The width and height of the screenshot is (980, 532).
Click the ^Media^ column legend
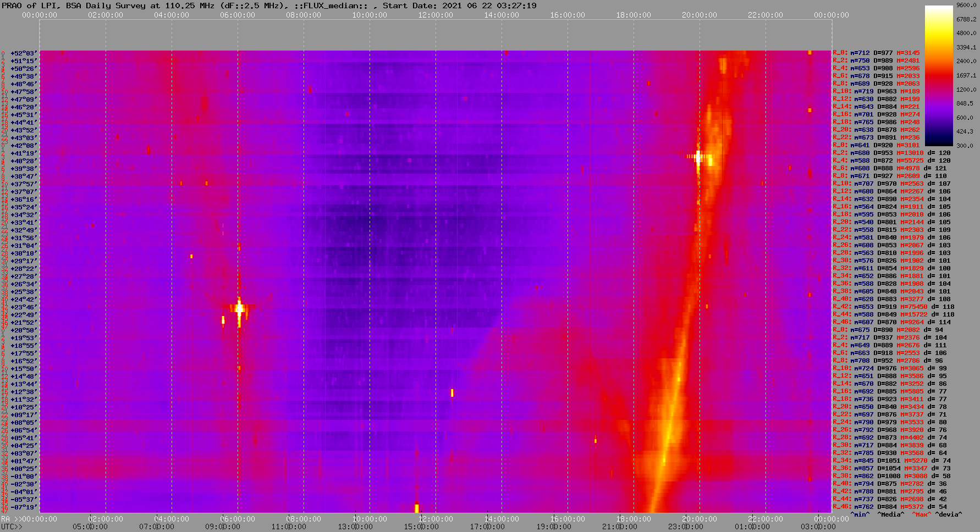click(x=891, y=515)
